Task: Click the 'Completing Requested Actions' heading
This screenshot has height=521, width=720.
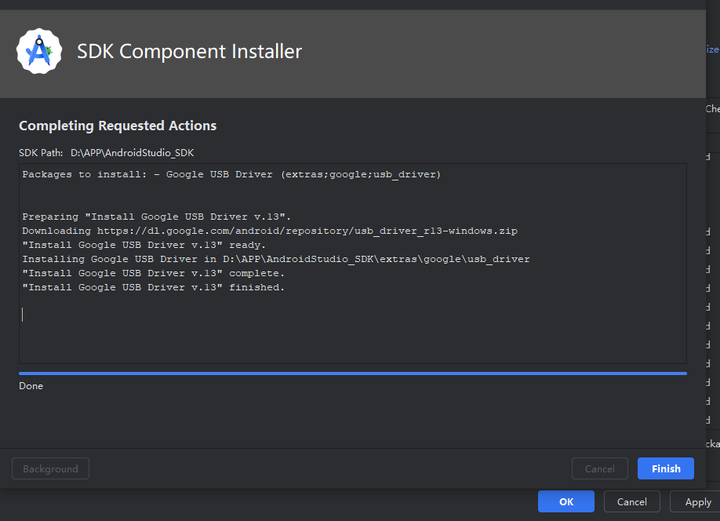Action: point(118,125)
